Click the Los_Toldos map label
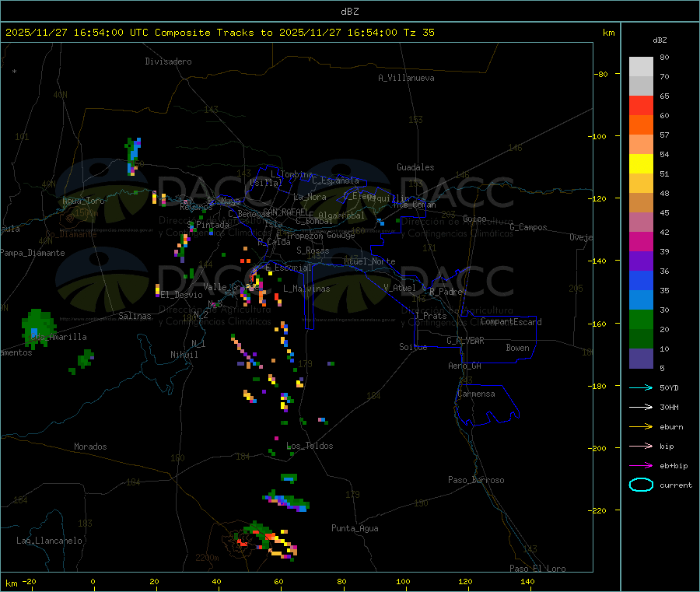 pyautogui.click(x=310, y=446)
